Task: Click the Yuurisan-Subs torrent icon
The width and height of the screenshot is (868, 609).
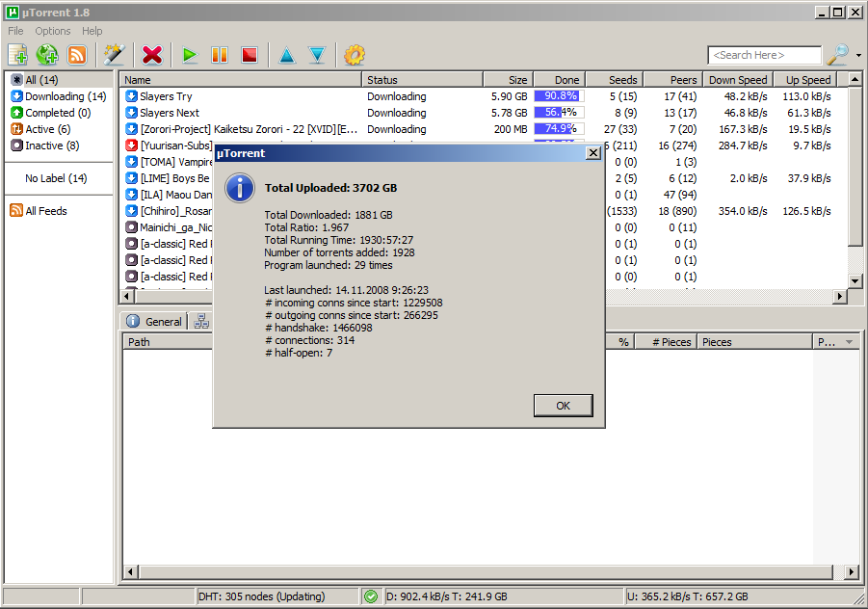Action: (131, 146)
